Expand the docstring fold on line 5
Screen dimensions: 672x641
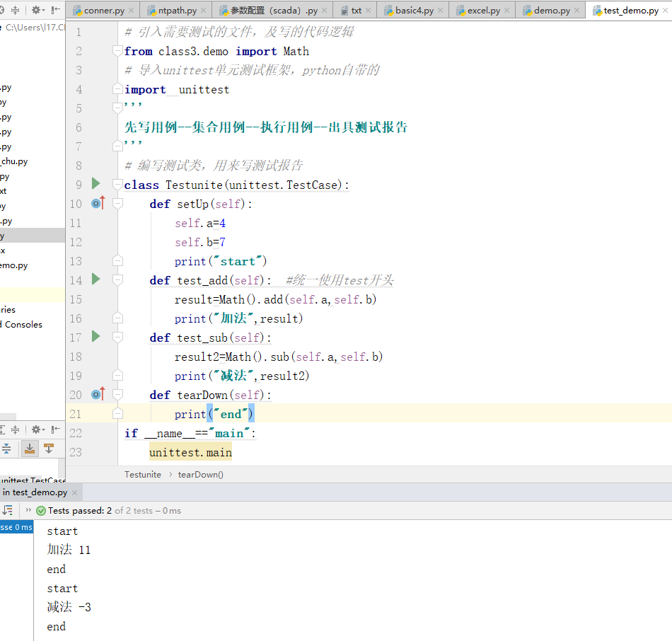point(116,107)
